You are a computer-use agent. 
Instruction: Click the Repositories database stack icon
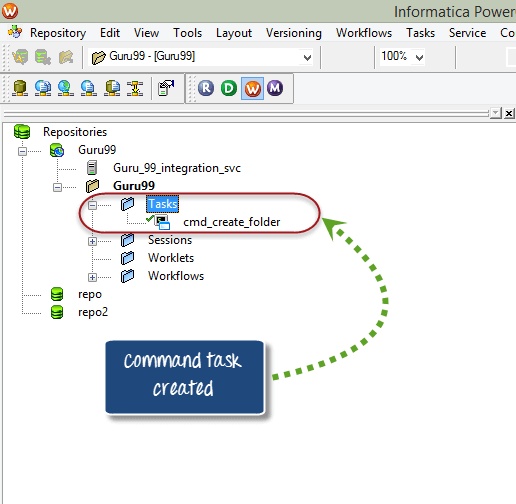22,131
